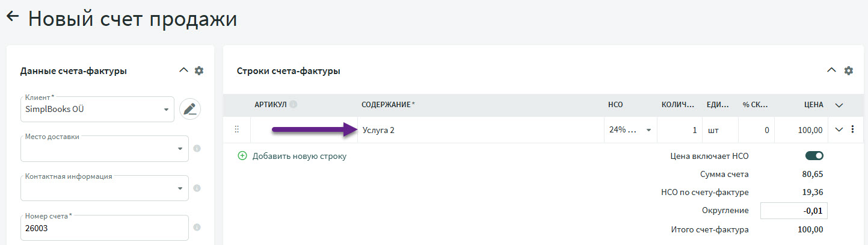
Task: Collapse the Данные счета-фактуры panel
Action: tap(184, 70)
